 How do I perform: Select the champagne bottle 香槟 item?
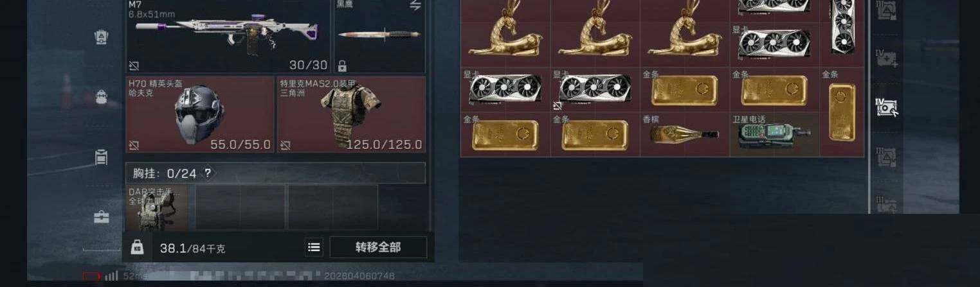[685, 135]
